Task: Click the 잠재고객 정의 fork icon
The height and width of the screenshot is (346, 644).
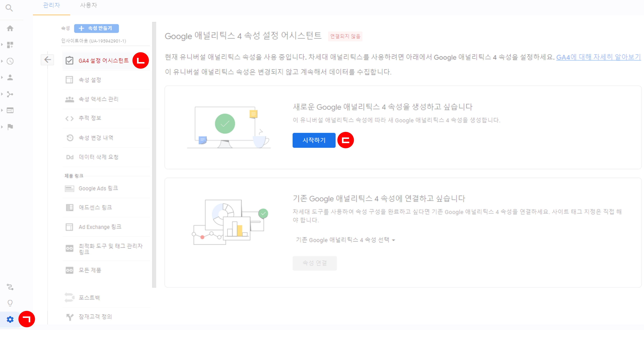Action: coord(70,317)
